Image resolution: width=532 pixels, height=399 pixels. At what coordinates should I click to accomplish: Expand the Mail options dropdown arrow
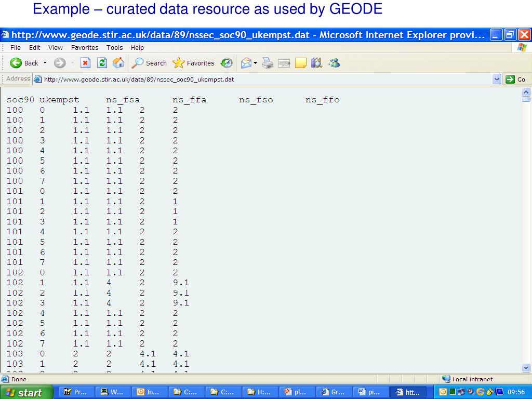(x=255, y=63)
